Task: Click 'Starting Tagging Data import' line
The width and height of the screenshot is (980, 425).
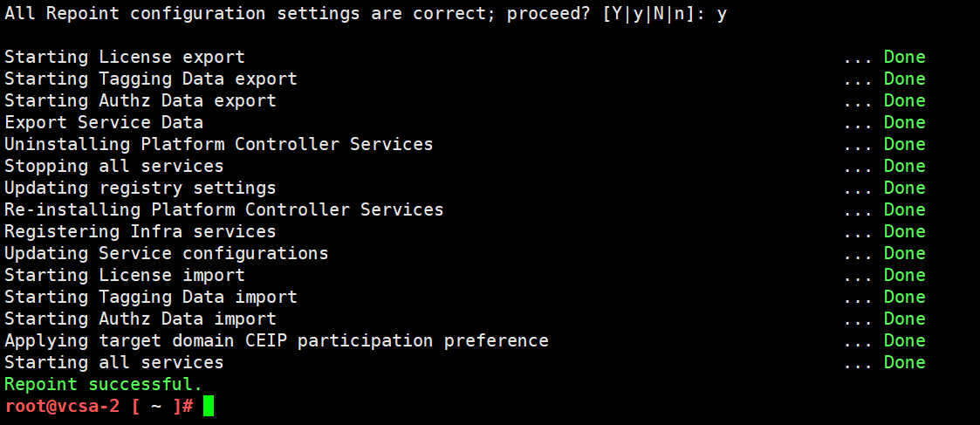Action: (151, 297)
